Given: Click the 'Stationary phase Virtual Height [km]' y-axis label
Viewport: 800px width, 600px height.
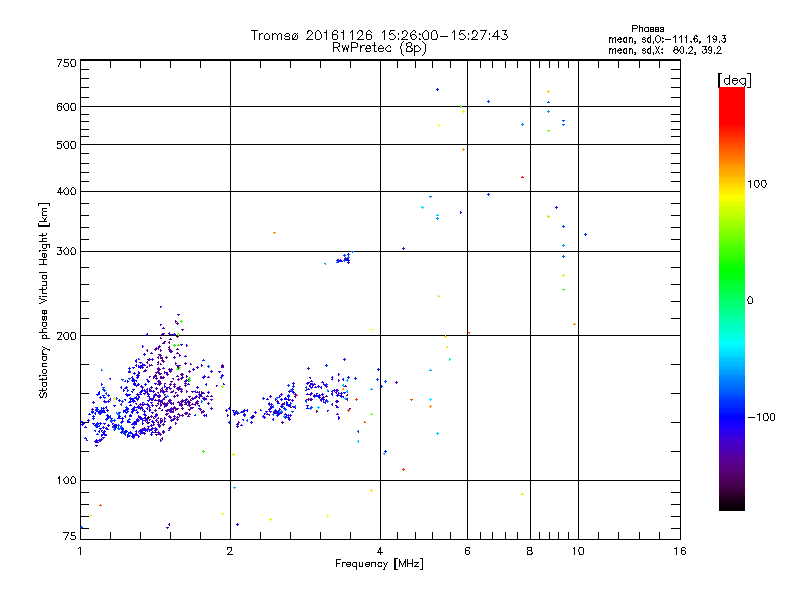Looking at the screenshot, I should [44, 300].
